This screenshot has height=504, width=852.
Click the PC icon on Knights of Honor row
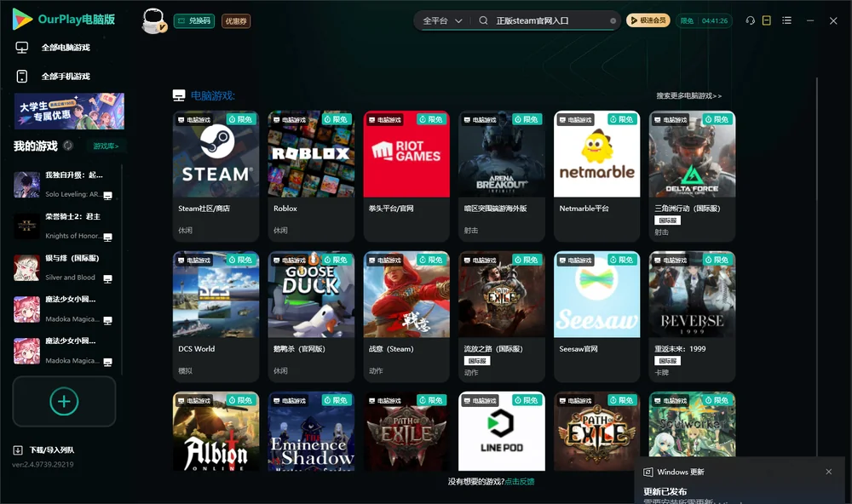click(107, 238)
